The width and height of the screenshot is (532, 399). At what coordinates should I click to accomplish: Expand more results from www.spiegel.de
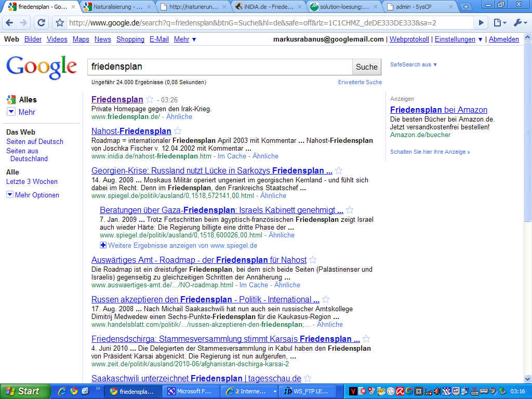(179, 245)
